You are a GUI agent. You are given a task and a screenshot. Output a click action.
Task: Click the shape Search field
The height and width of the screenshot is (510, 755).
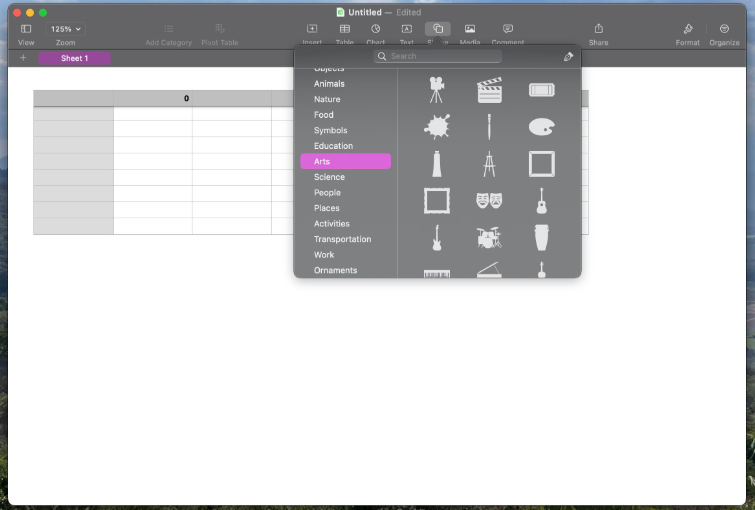(x=437, y=56)
